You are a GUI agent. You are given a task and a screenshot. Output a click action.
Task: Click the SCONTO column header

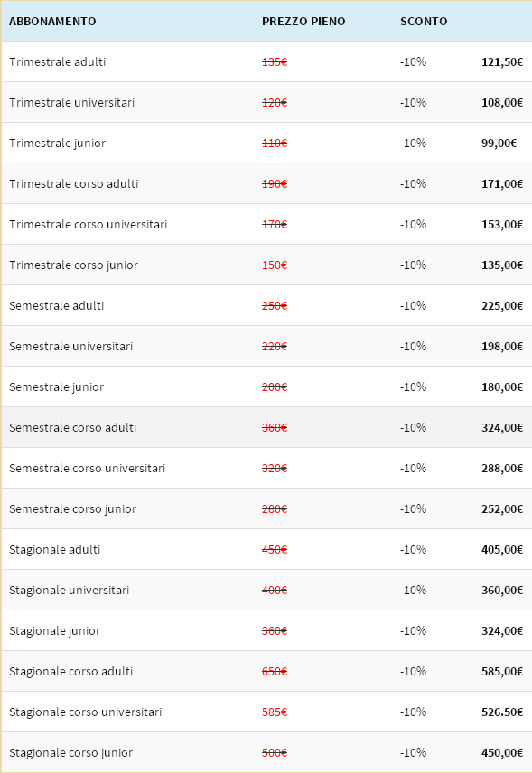(x=424, y=21)
